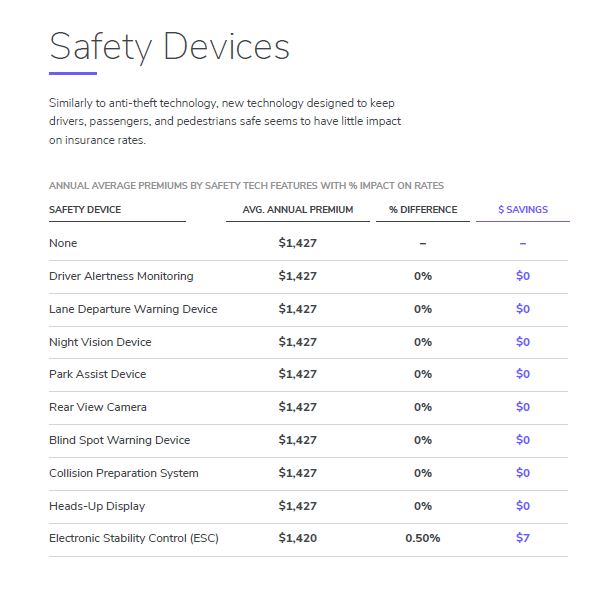The width and height of the screenshot is (590, 599).
Task: Sort by the % DIFFERENCE column header
Action: (423, 209)
